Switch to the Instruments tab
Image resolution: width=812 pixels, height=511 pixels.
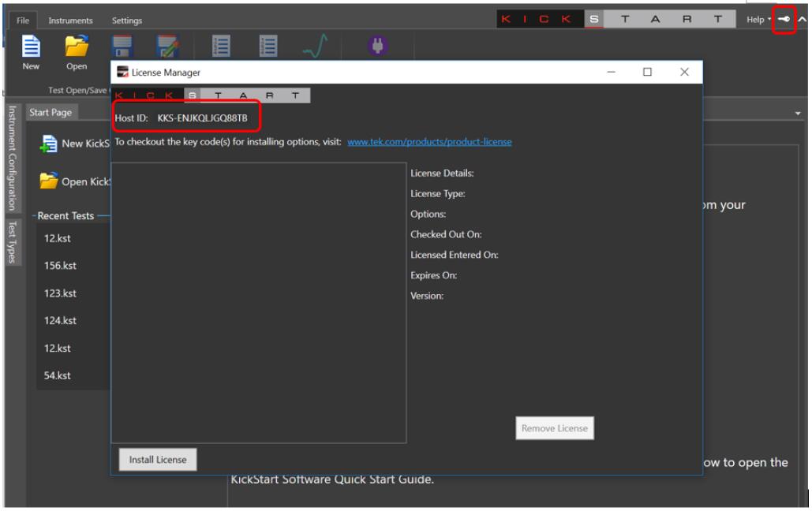click(70, 21)
